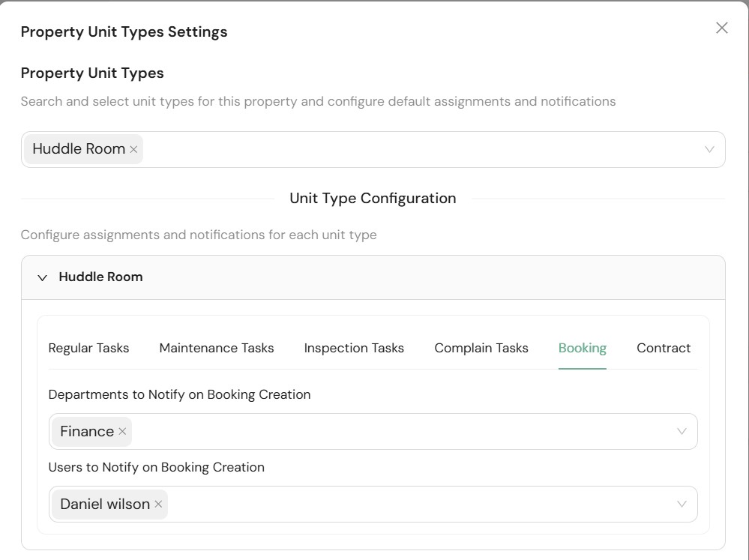Open the Users to Notify dropdown arrow
Screen dimensions: 749x560
point(681,505)
